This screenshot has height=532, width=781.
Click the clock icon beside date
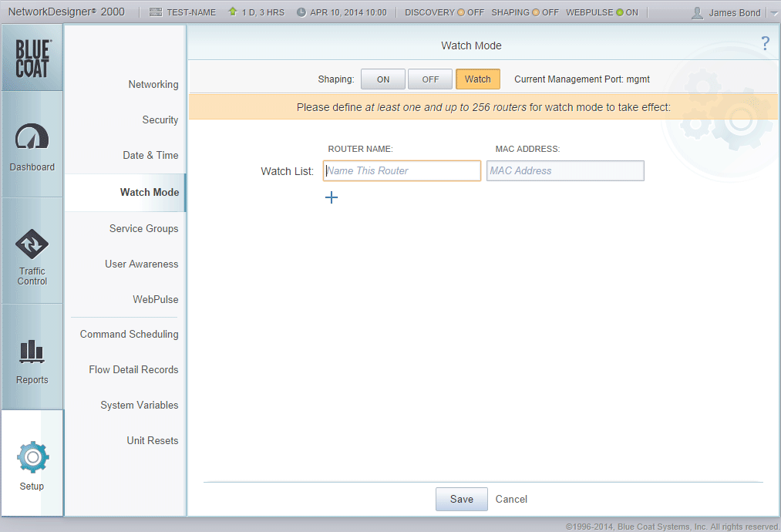click(x=301, y=12)
